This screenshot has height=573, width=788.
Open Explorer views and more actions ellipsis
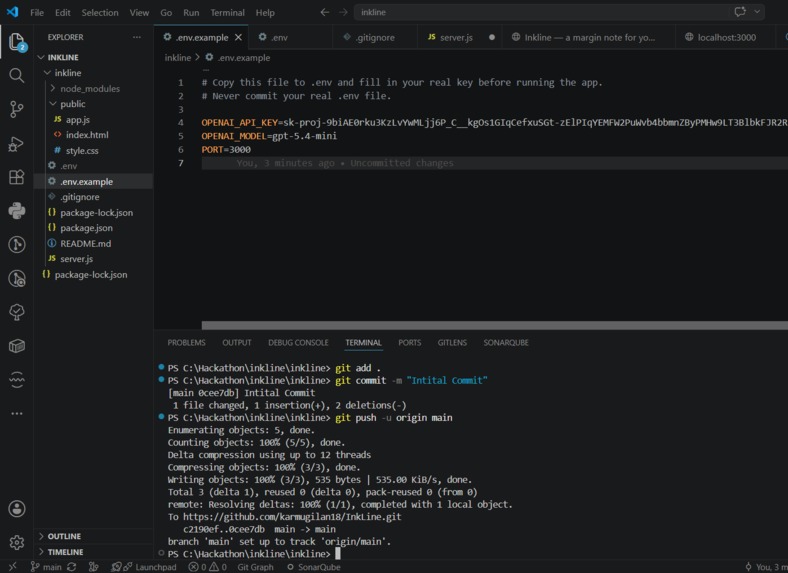point(137,37)
